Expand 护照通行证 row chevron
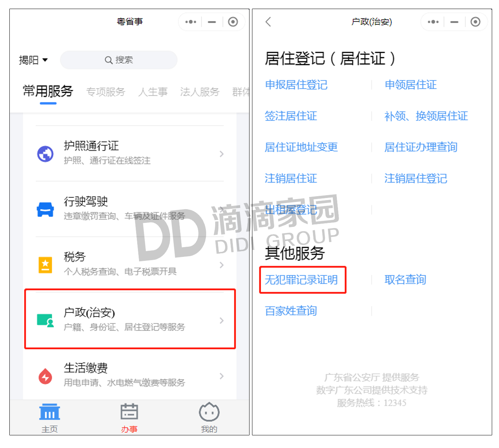The height and width of the screenshot is (448, 499). coord(222,154)
